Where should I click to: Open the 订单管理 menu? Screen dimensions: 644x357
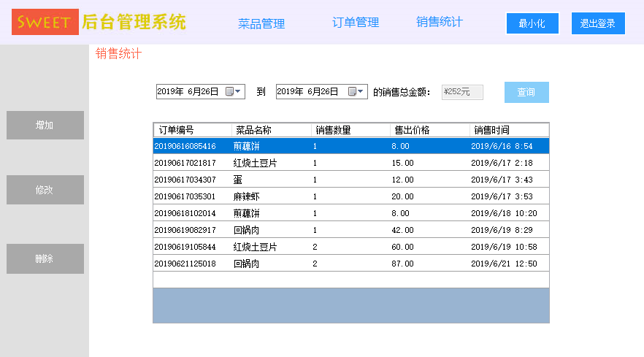(x=356, y=22)
